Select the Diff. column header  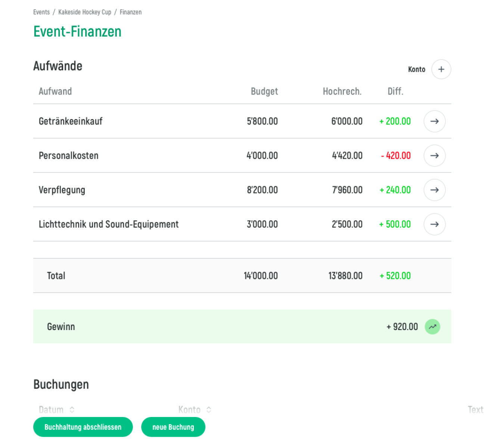coord(395,91)
